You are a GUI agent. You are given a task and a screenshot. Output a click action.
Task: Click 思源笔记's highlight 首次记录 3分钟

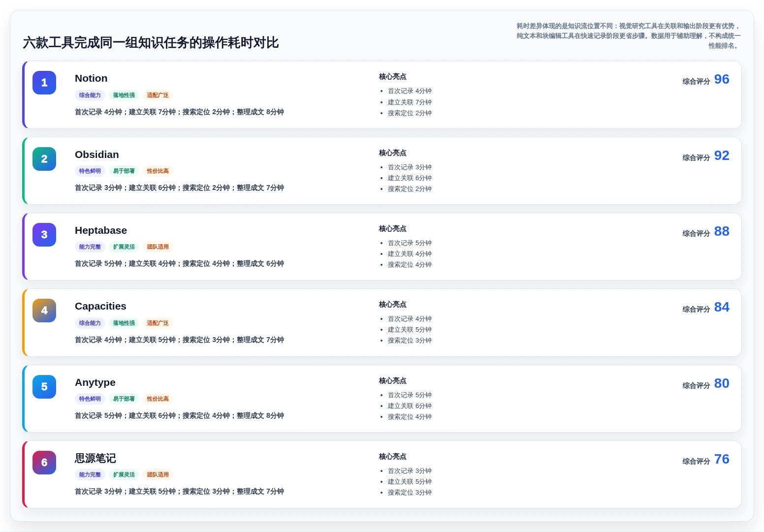tap(410, 471)
